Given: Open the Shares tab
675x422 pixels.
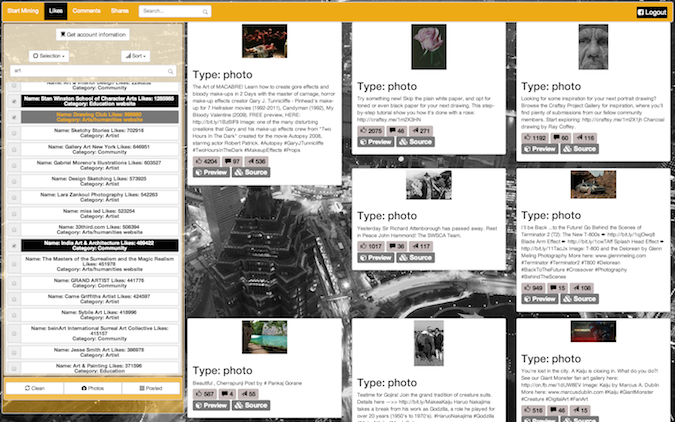Looking at the screenshot, I should [x=119, y=12].
